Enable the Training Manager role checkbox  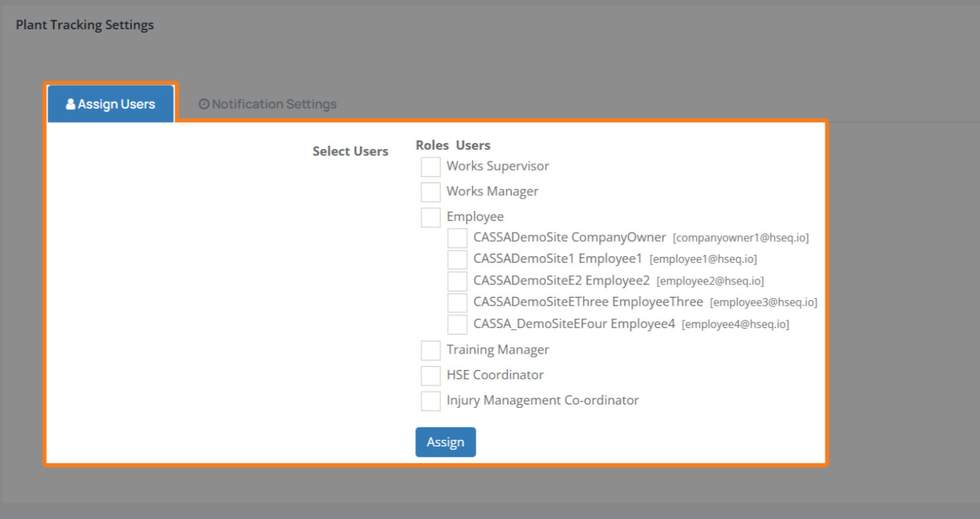(431, 350)
